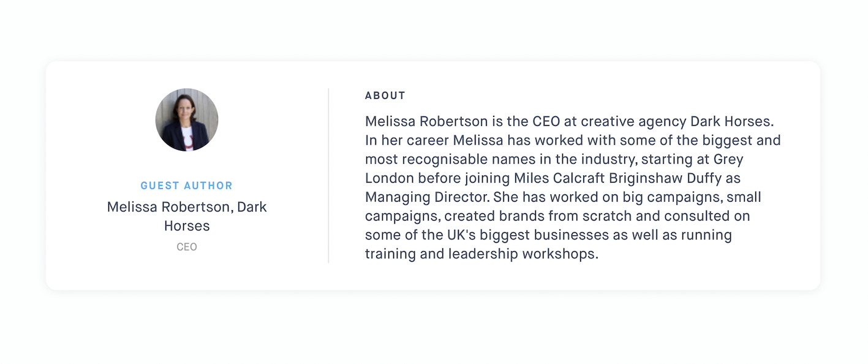The width and height of the screenshot is (868, 364).
Task: Click the vertical divider between the author and bio
Action: [328, 175]
